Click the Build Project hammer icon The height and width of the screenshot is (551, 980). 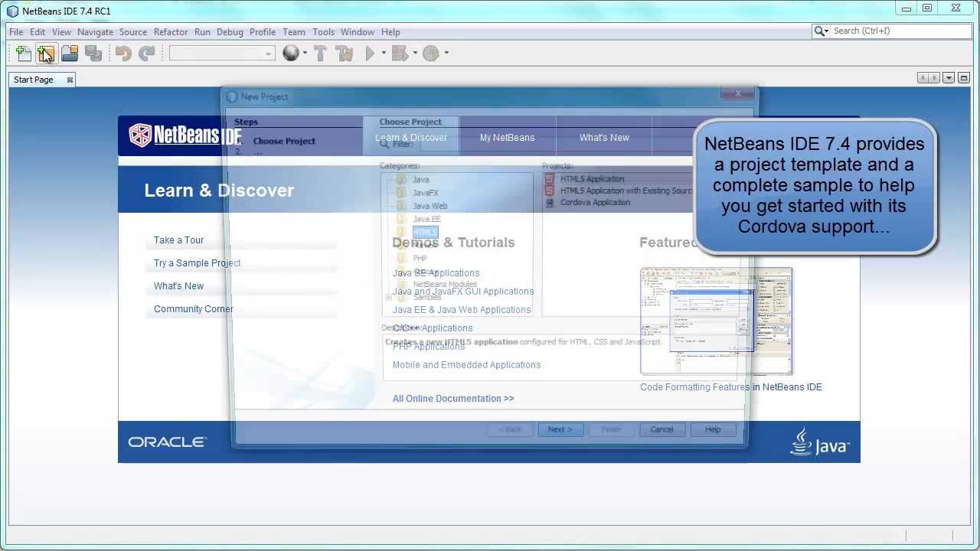coord(321,54)
